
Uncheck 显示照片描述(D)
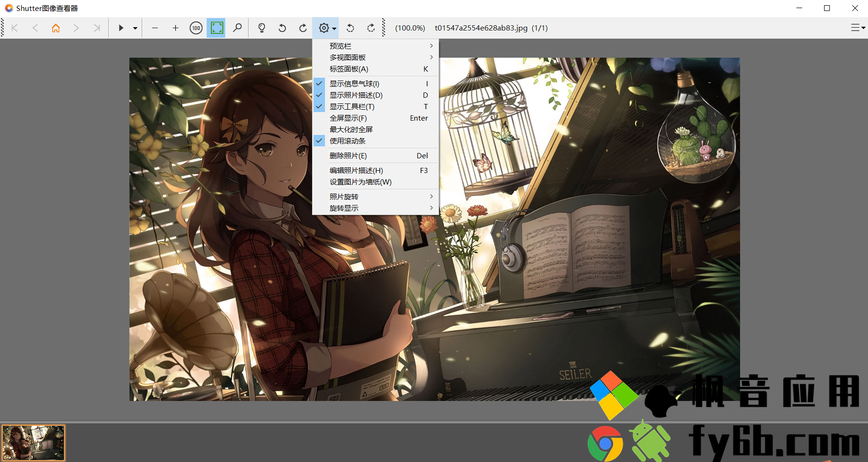pos(376,95)
